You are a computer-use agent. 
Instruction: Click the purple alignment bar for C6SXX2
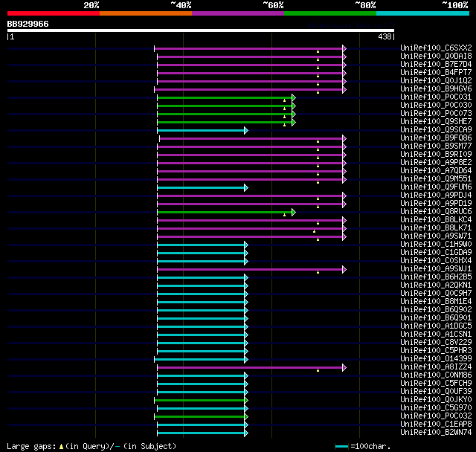pyautogui.click(x=248, y=48)
